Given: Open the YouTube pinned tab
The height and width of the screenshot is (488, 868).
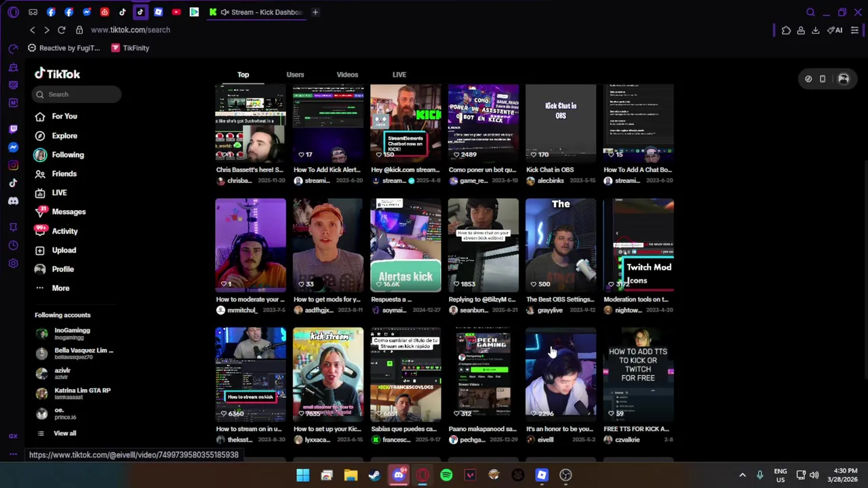Looking at the screenshot, I should [176, 12].
